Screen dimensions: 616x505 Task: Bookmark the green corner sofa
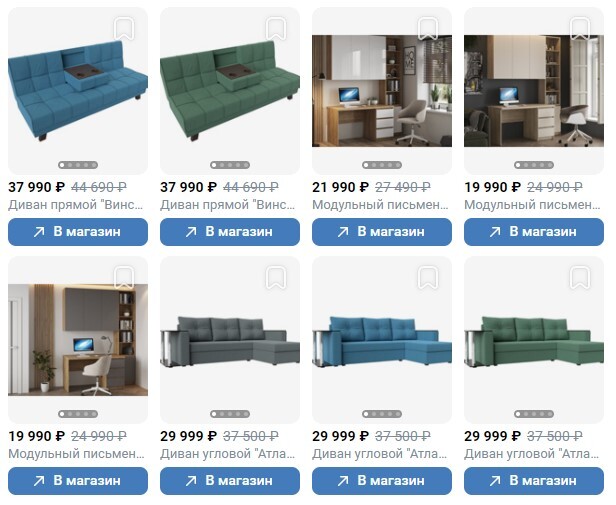[580, 277]
